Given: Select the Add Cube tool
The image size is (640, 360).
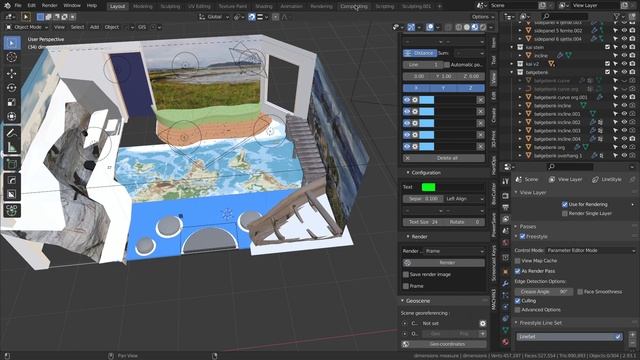Looking at the screenshot, I should coord(12,164).
